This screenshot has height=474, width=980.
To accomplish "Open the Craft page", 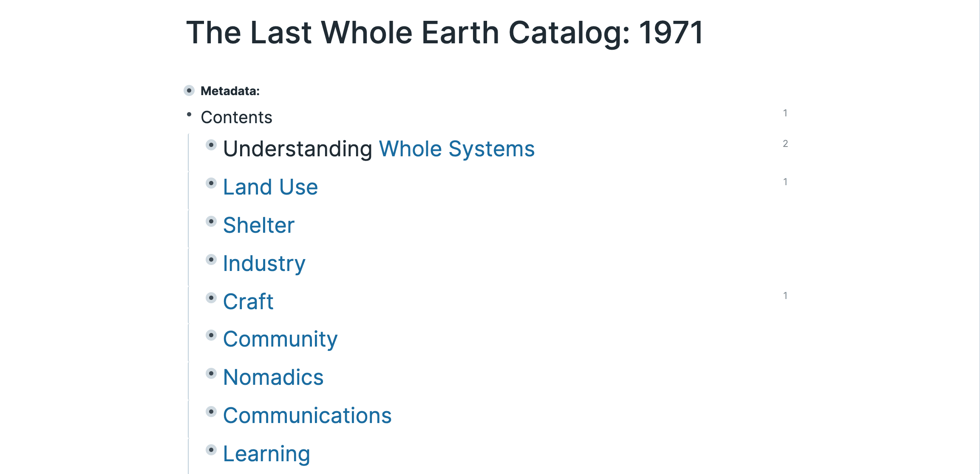I will tap(248, 302).
